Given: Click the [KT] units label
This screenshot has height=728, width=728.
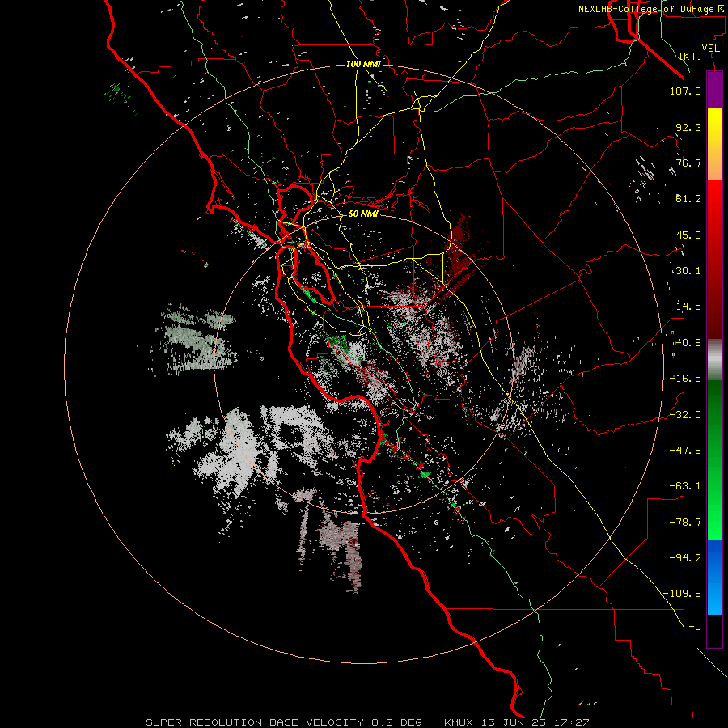Looking at the screenshot, I should (x=691, y=56).
